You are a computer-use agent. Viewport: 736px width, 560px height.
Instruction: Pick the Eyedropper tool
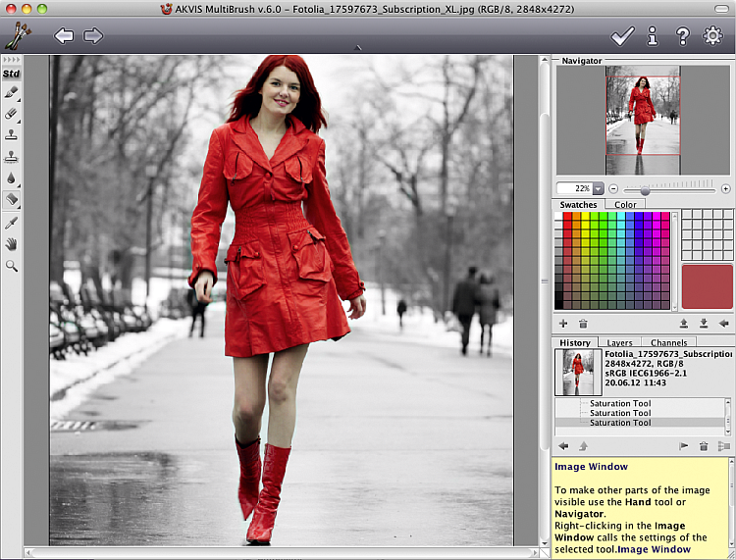coord(12,223)
